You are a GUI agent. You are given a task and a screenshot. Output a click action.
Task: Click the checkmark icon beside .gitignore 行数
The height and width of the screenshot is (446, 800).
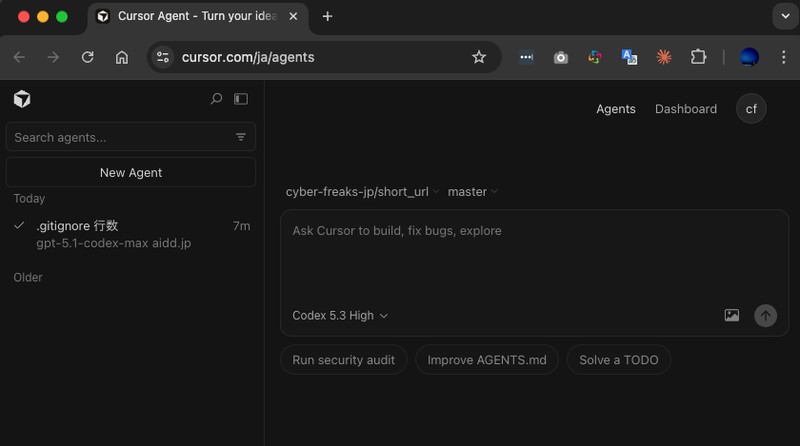coord(19,225)
